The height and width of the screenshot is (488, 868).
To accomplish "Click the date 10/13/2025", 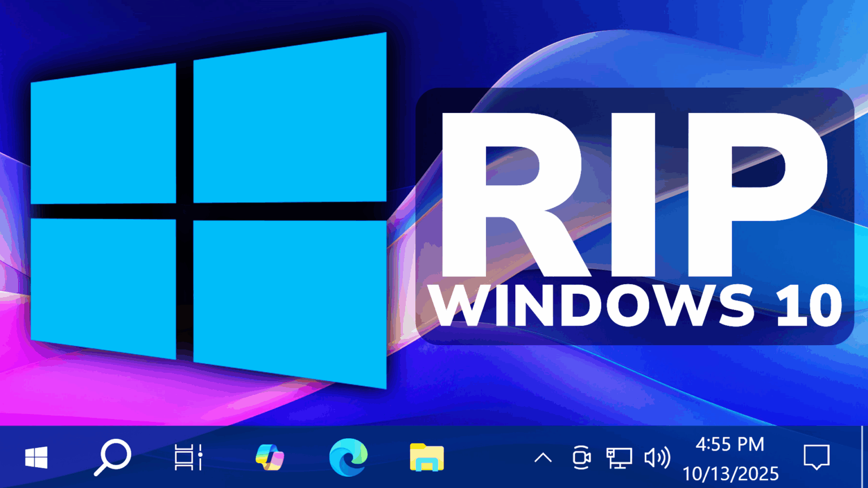I will pyautogui.click(x=731, y=473).
